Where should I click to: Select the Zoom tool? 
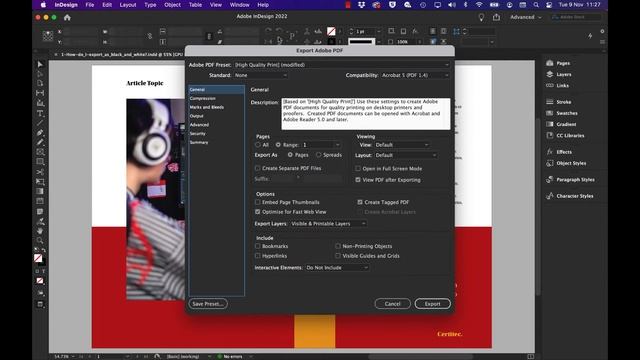click(40, 241)
